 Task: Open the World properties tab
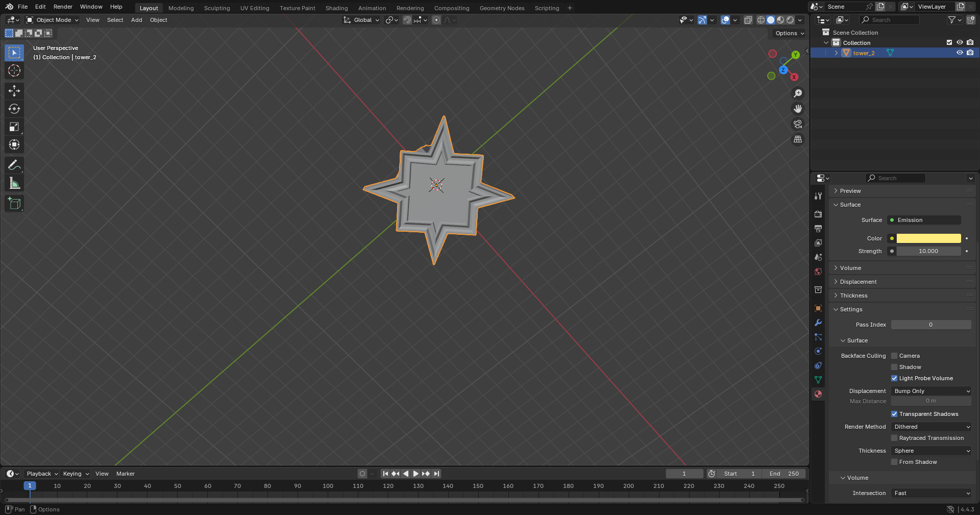pyautogui.click(x=818, y=272)
